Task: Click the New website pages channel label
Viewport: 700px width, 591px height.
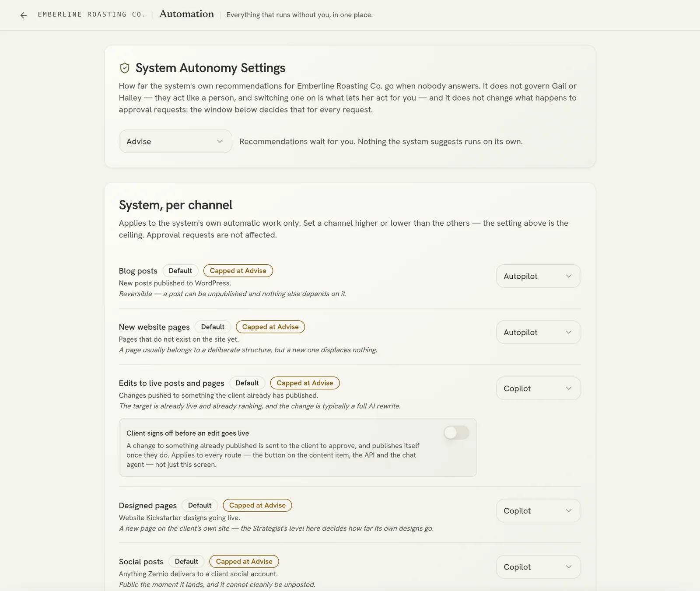Action: [x=154, y=327]
